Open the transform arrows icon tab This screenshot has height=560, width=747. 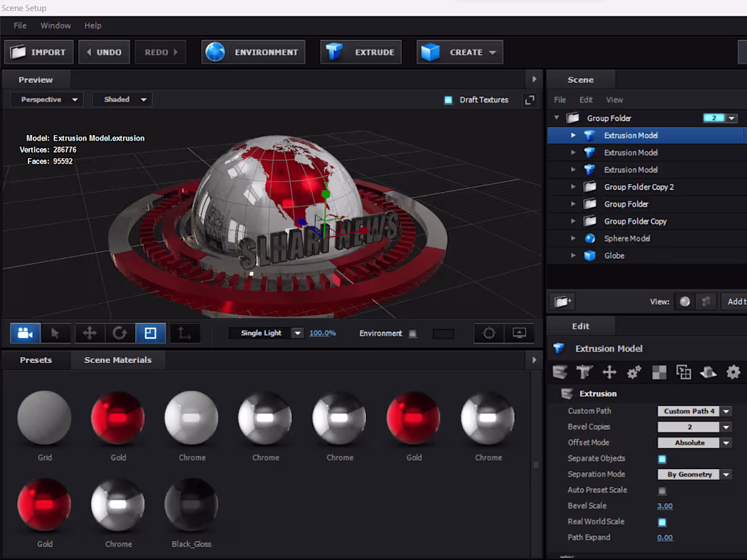609,372
